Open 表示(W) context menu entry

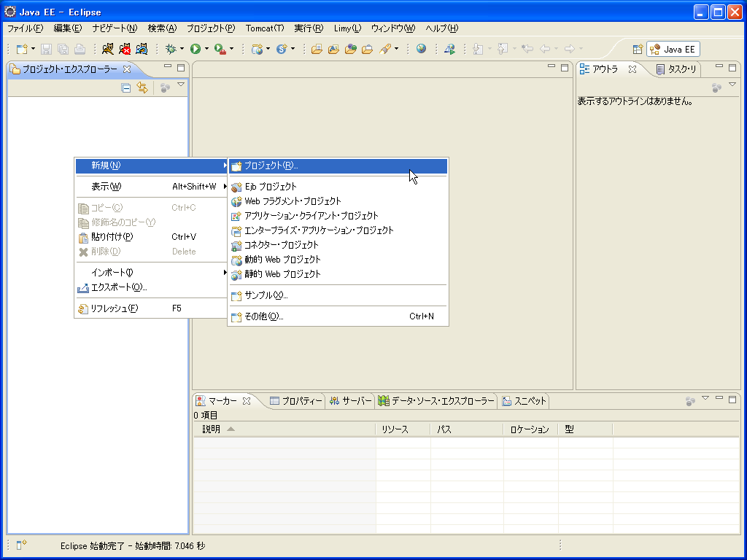click(x=152, y=187)
